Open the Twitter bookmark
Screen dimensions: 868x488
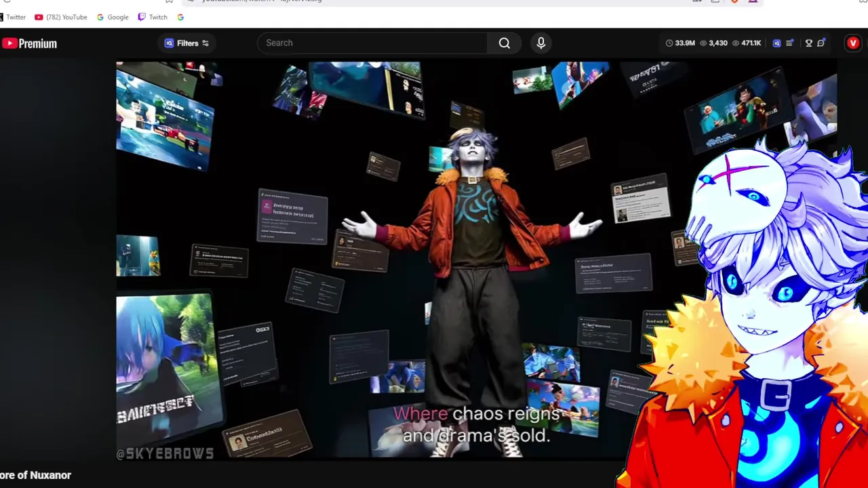[x=14, y=17]
